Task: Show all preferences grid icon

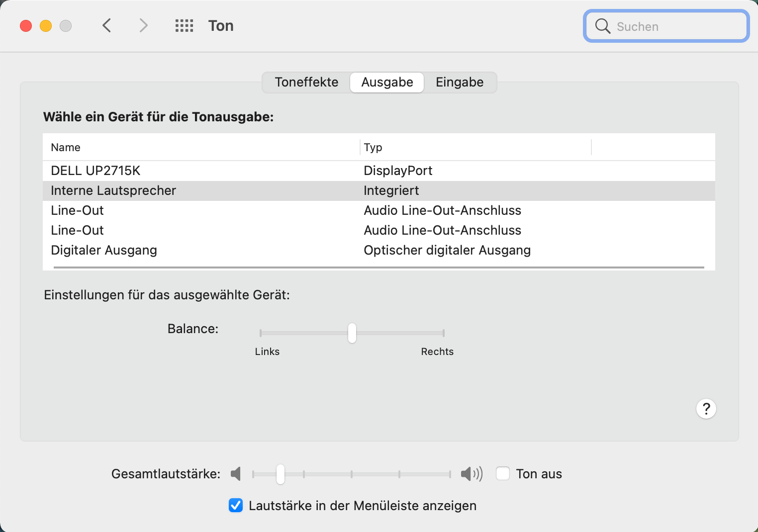Action: click(184, 26)
